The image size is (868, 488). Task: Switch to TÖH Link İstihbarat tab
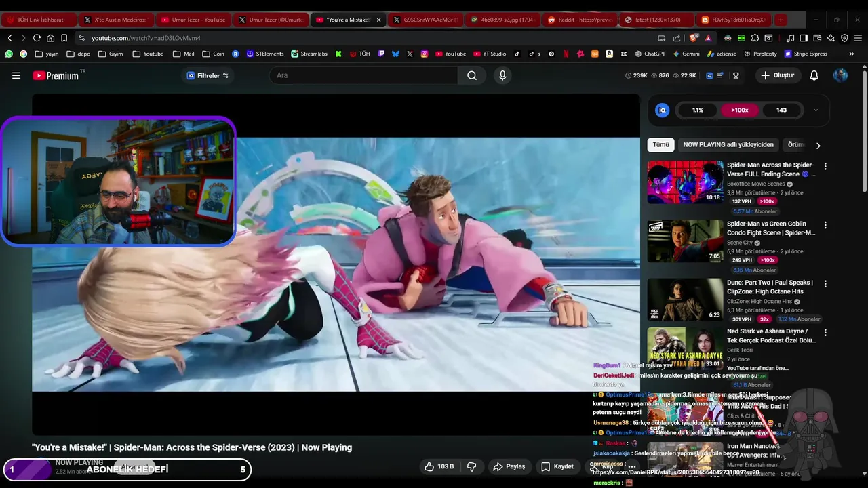click(x=39, y=20)
